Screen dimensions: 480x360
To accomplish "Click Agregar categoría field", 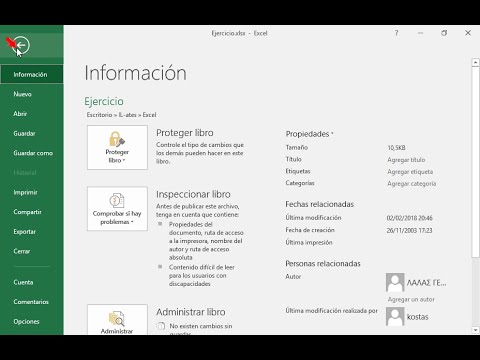I will (412, 184).
